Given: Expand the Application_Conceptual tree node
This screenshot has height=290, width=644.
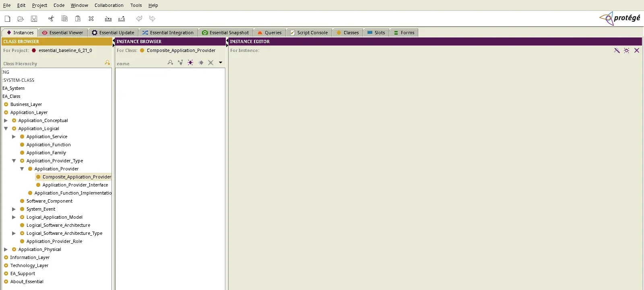Looking at the screenshot, I should (6, 120).
